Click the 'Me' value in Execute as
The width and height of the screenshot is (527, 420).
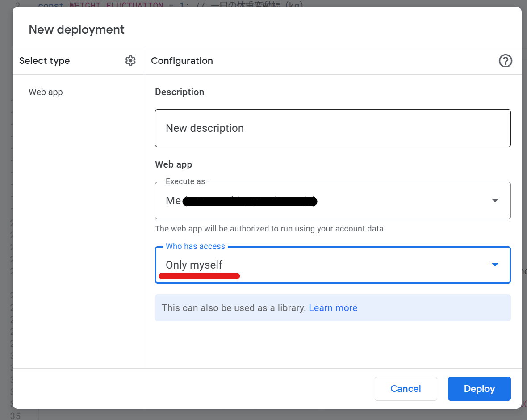point(173,201)
